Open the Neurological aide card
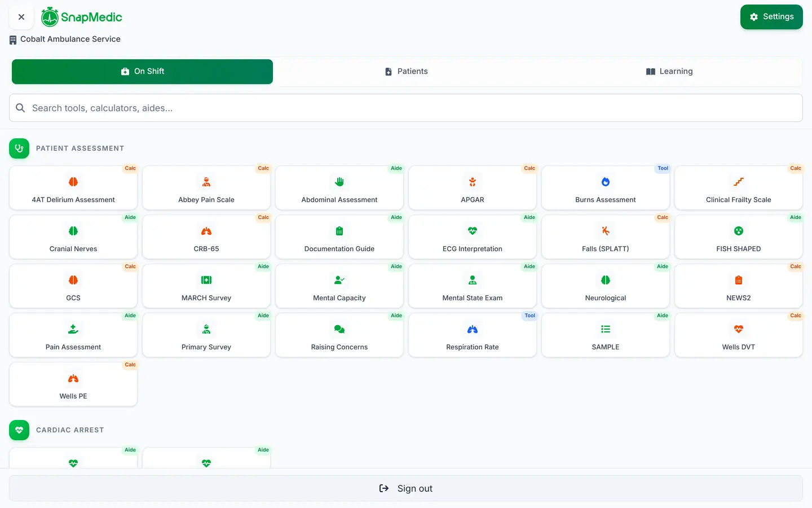The width and height of the screenshot is (812, 508). (x=606, y=286)
